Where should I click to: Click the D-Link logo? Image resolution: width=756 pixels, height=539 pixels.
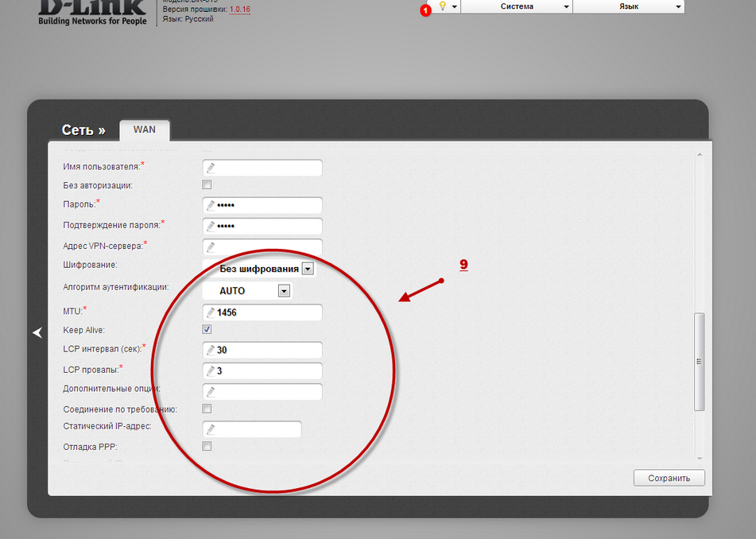pos(92,8)
